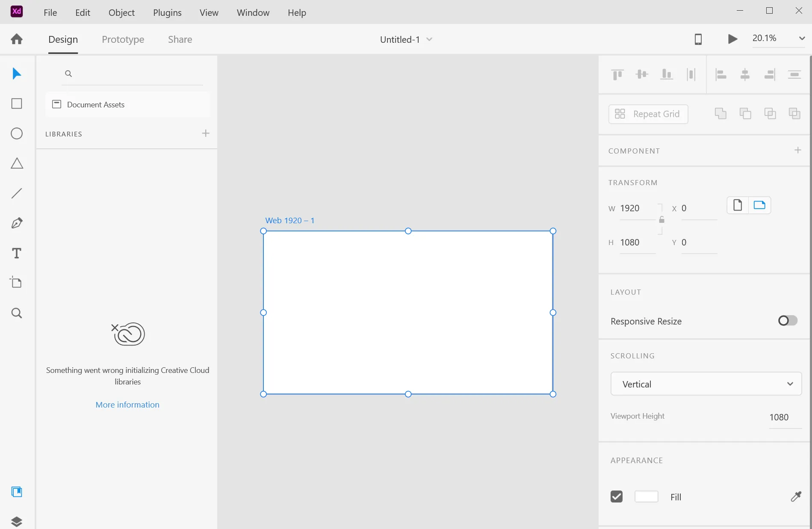The height and width of the screenshot is (529, 812).
Task: Open the Window menu
Action: [x=253, y=12]
